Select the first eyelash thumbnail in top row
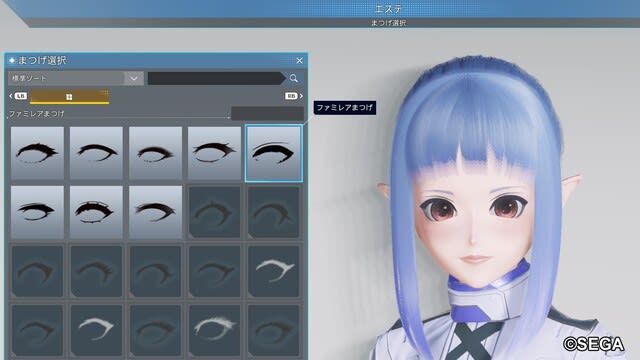The width and height of the screenshot is (640, 360). (x=37, y=153)
